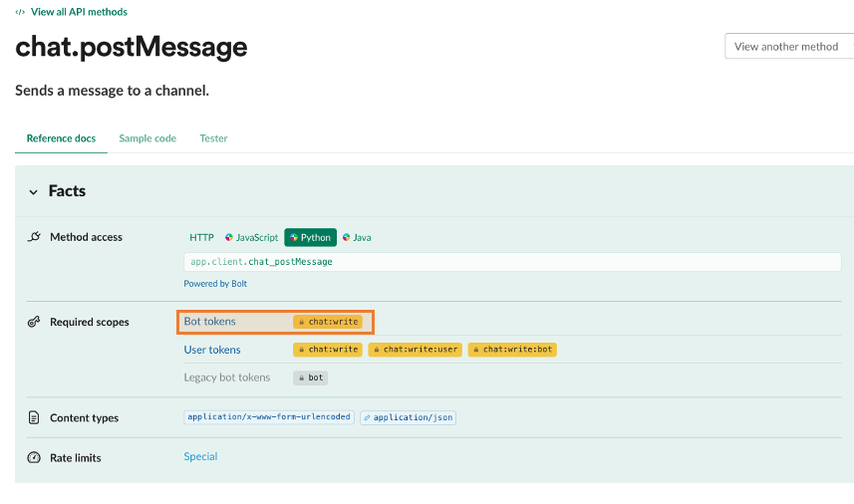Follow the View all API methods link
The width and height of the screenshot is (854, 504).
(x=79, y=12)
